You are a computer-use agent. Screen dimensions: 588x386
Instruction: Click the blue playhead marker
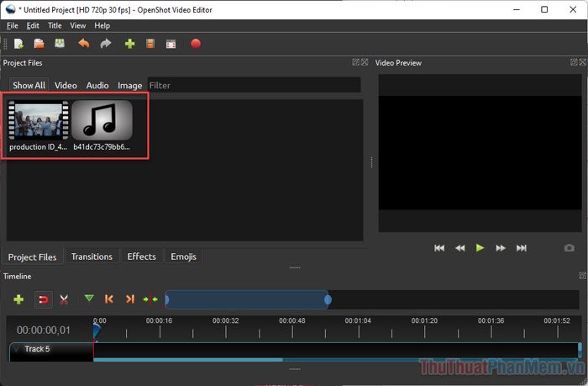click(97, 330)
